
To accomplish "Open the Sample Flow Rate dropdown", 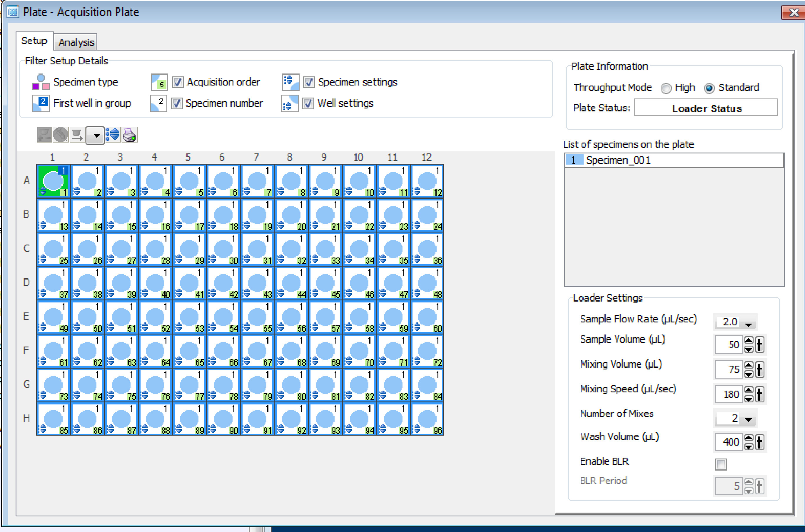I will click(x=748, y=325).
